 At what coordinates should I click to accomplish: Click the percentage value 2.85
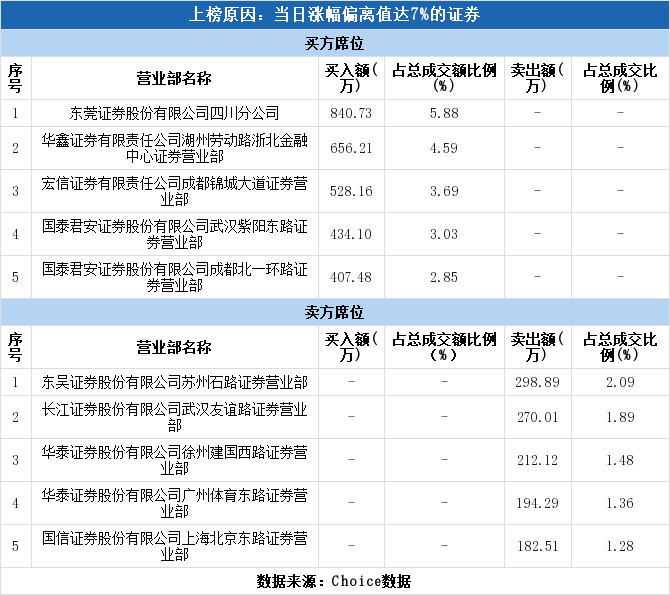(444, 277)
